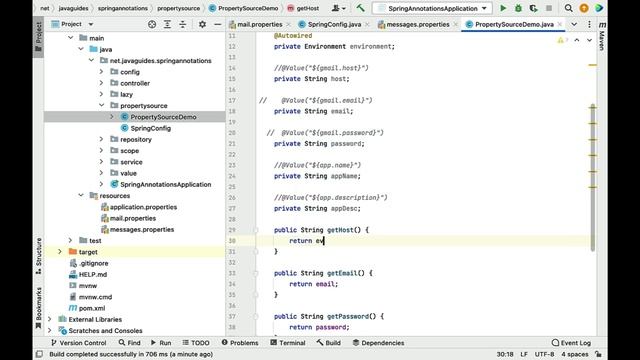This screenshot has height=360, width=640.
Task: Click the PropertySourceDemo breadcrumb
Action: point(244,8)
